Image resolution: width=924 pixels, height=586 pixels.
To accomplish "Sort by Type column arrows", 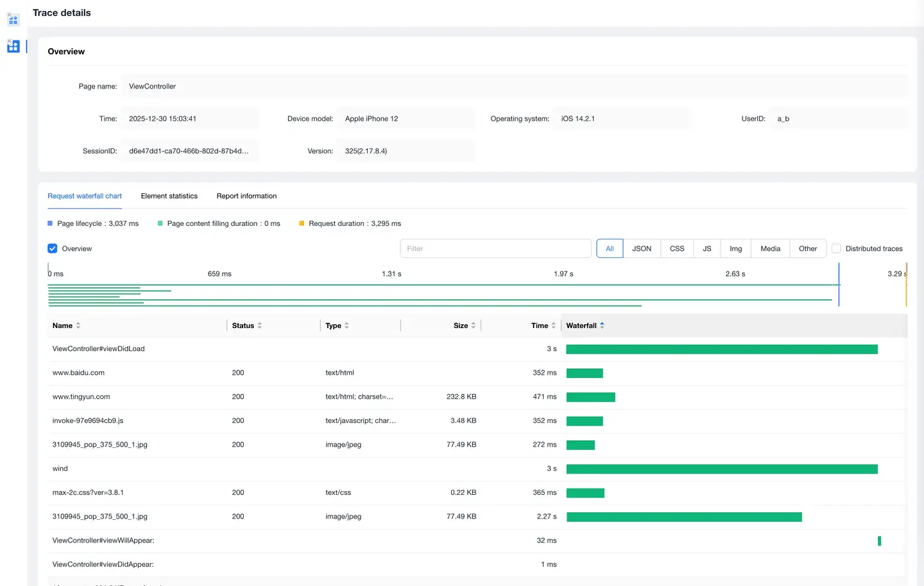I will pyautogui.click(x=346, y=326).
